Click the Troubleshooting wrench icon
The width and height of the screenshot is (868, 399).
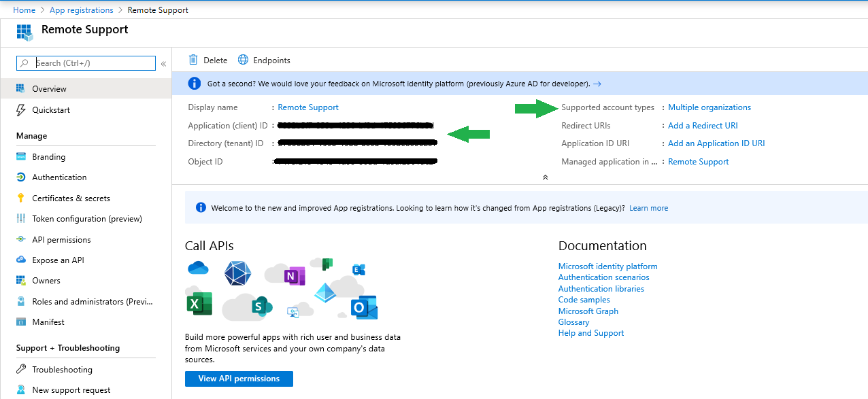point(20,370)
